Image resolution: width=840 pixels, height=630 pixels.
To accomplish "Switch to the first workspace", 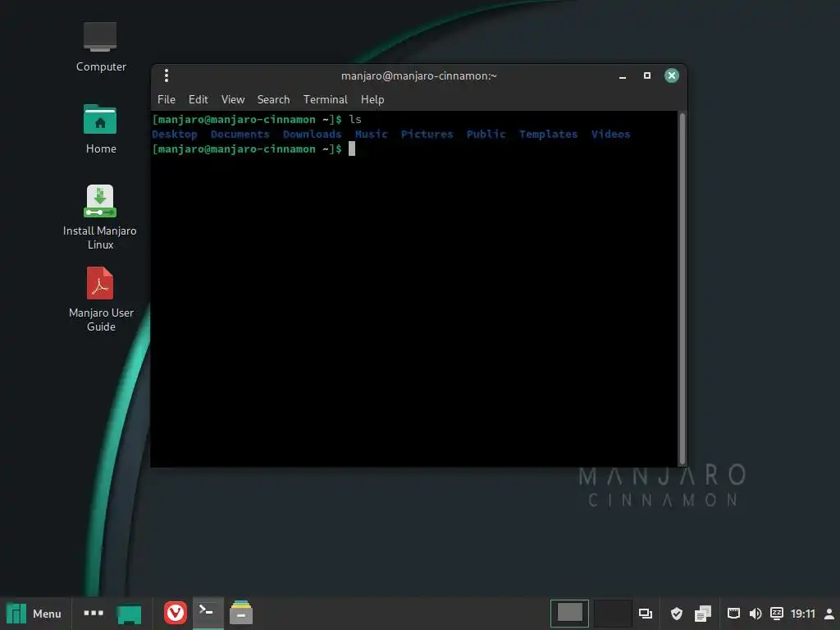I will pos(569,614).
